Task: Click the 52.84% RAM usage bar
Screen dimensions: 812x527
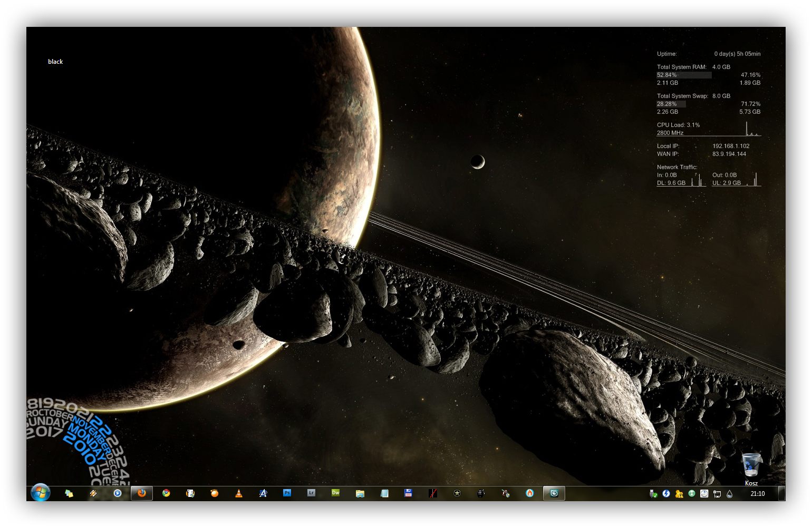Action: [684, 75]
